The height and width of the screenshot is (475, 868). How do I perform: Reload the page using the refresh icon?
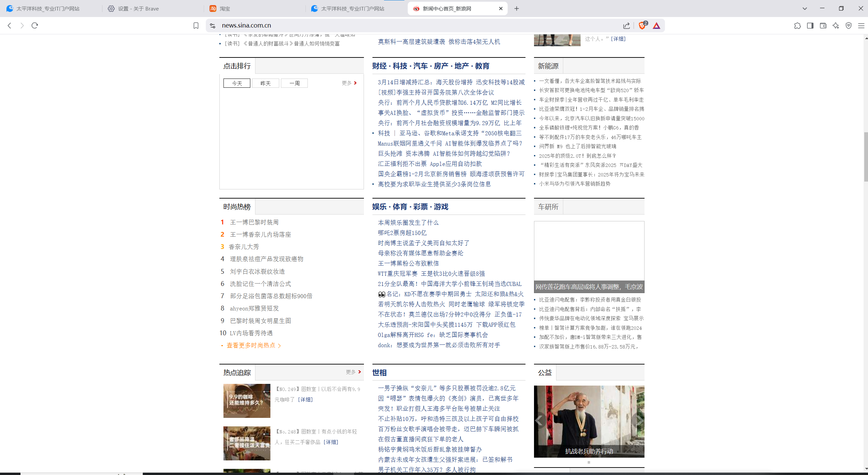point(35,26)
